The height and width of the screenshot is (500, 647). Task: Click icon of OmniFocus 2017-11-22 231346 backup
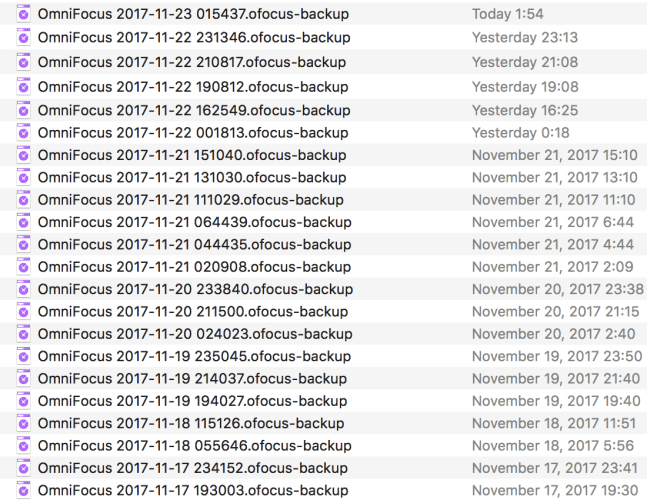pos(24,37)
